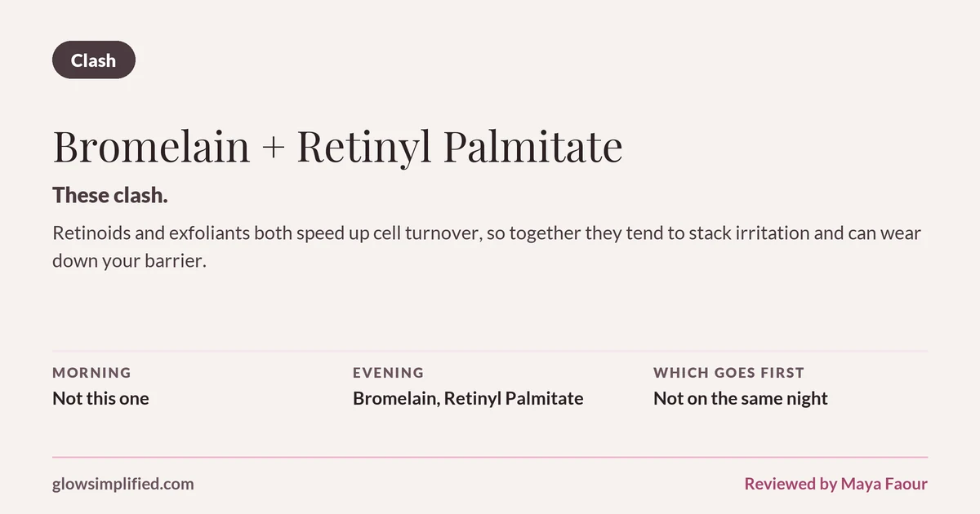The height and width of the screenshot is (514, 980).
Task: Select the bold 'These clash.' subheading
Action: pyautogui.click(x=110, y=195)
